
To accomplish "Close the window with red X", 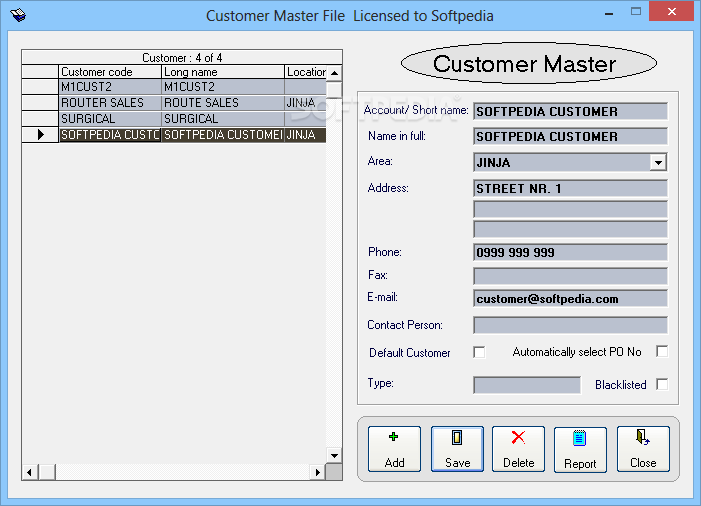I will click(x=671, y=12).
